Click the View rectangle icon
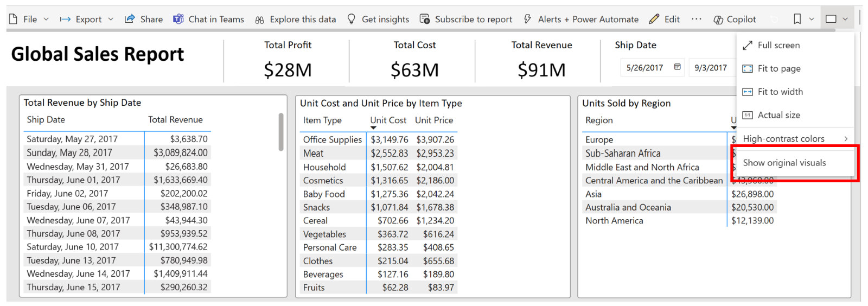Image resolution: width=868 pixels, height=306 pixels. 831,19
